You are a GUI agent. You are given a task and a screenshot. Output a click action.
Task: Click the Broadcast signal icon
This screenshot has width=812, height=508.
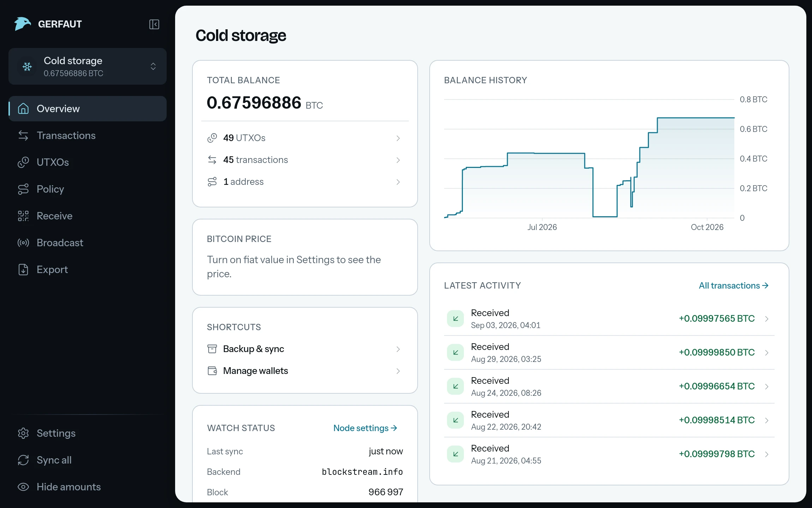coord(23,243)
